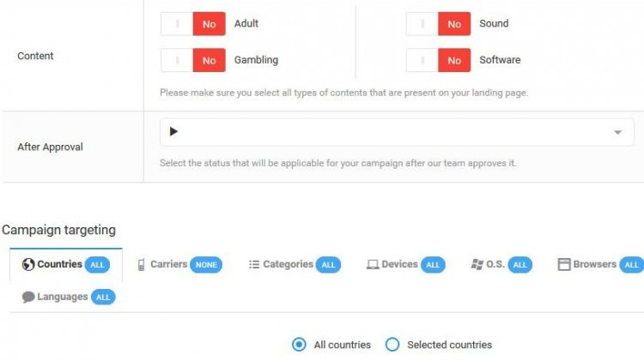Screen dimensions: 644x361
Task: Click the laptop icon beside Devices
Action: click(372, 265)
